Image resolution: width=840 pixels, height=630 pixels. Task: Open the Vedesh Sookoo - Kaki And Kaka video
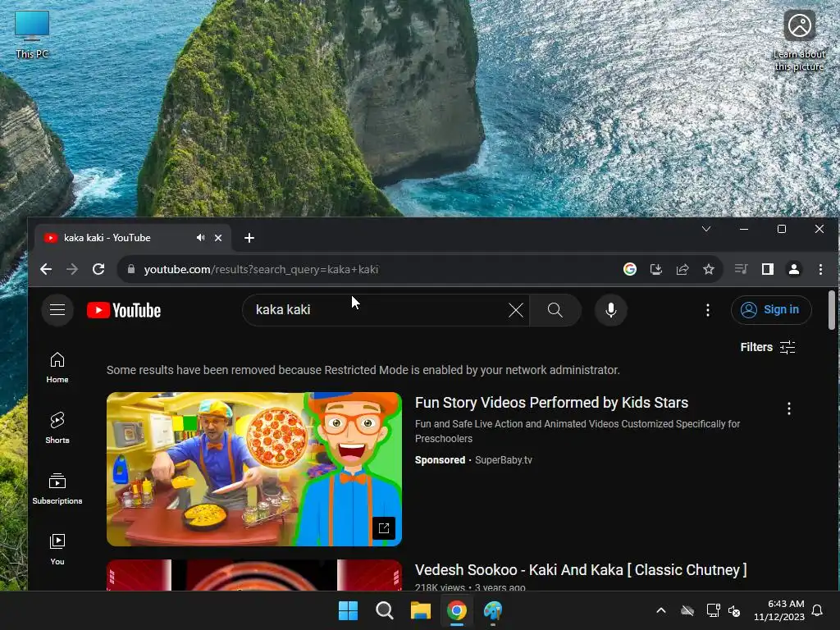click(581, 570)
